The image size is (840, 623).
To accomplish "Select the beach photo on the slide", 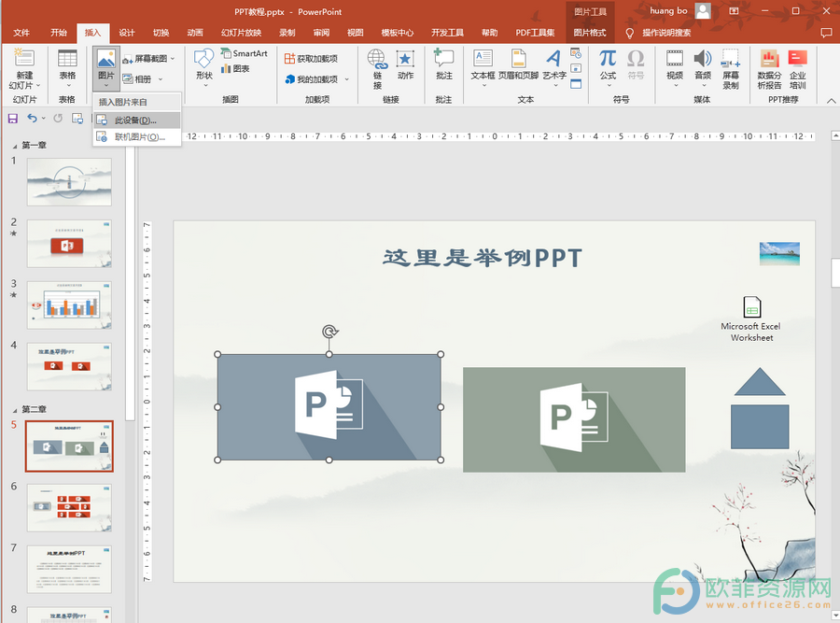I will [779, 254].
